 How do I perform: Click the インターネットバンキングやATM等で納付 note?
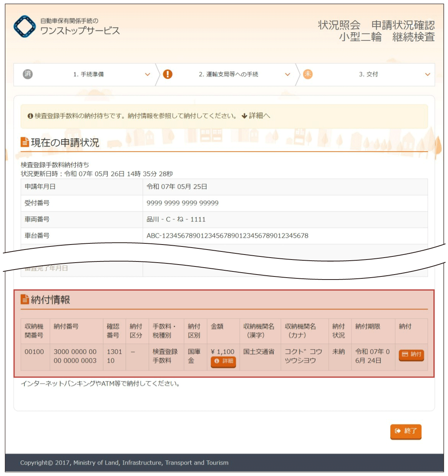(101, 383)
